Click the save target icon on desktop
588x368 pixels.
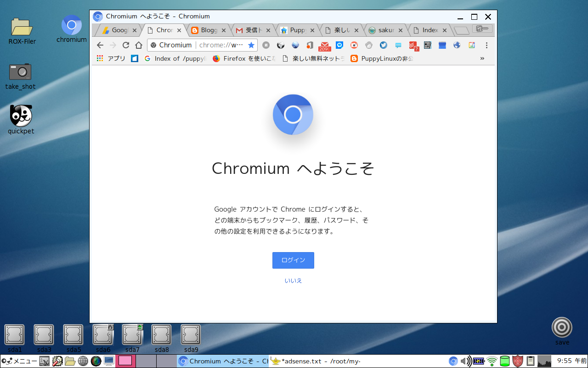[562, 331]
